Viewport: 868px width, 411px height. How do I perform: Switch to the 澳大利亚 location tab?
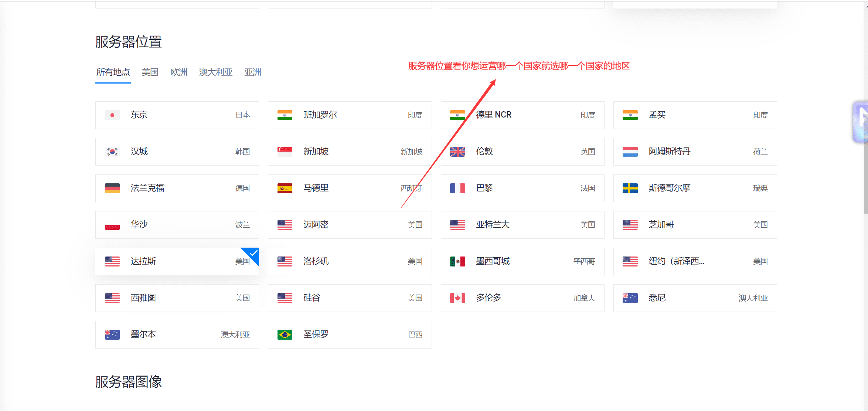216,72
